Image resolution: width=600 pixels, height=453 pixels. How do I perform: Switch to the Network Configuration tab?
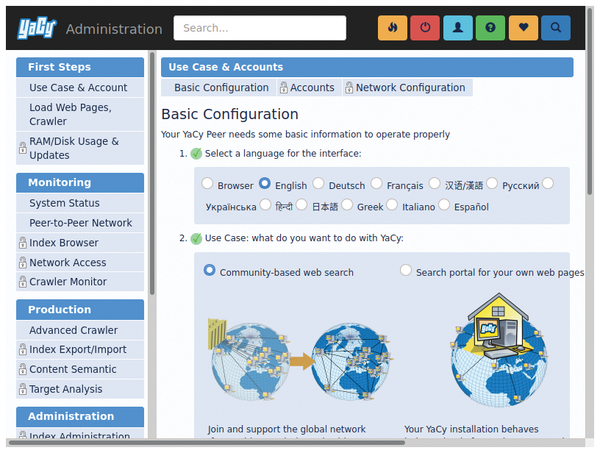click(x=408, y=88)
